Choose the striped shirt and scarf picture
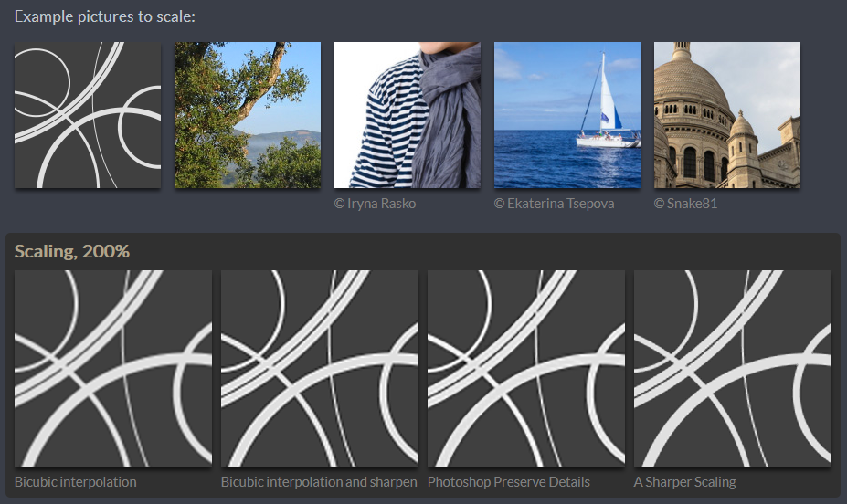The image size is (847, 504). coord(408,115)
